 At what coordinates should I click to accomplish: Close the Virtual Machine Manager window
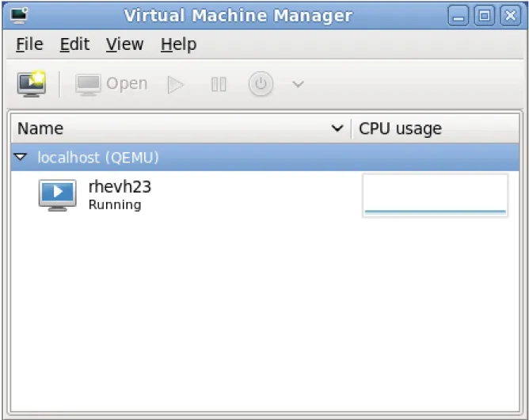[510, 16]
